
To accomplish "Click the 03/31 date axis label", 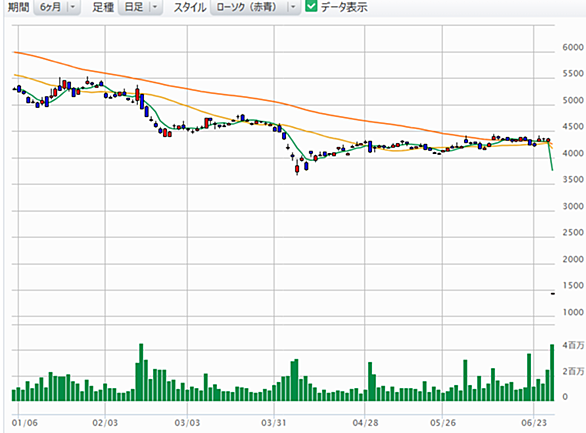I will [274, 423].
